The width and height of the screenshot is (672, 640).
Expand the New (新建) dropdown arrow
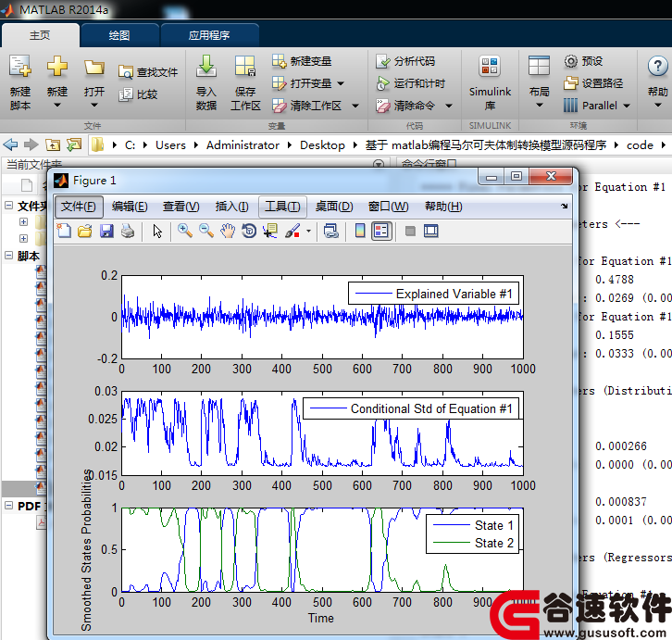pos(57,105)
